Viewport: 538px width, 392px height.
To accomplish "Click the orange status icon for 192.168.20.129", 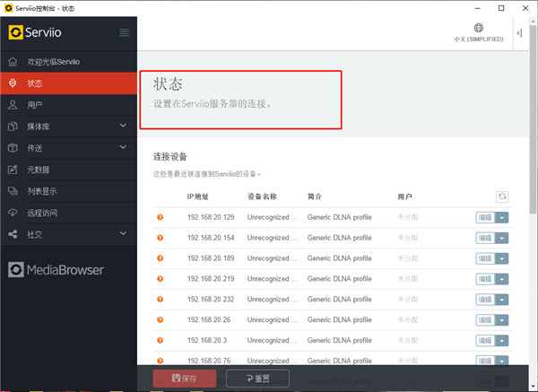I will click(161, 217).
